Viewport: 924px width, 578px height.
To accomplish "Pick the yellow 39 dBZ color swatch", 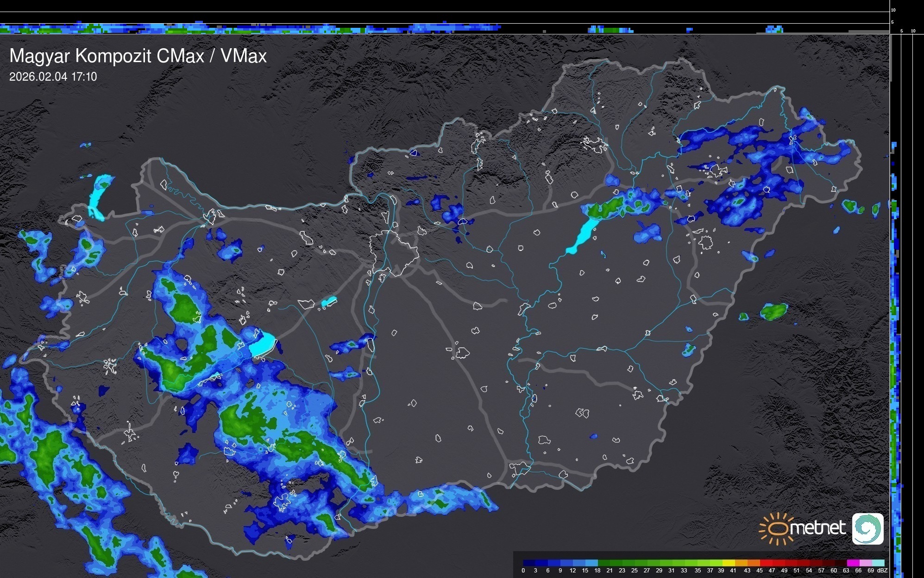I will [729, 563].
